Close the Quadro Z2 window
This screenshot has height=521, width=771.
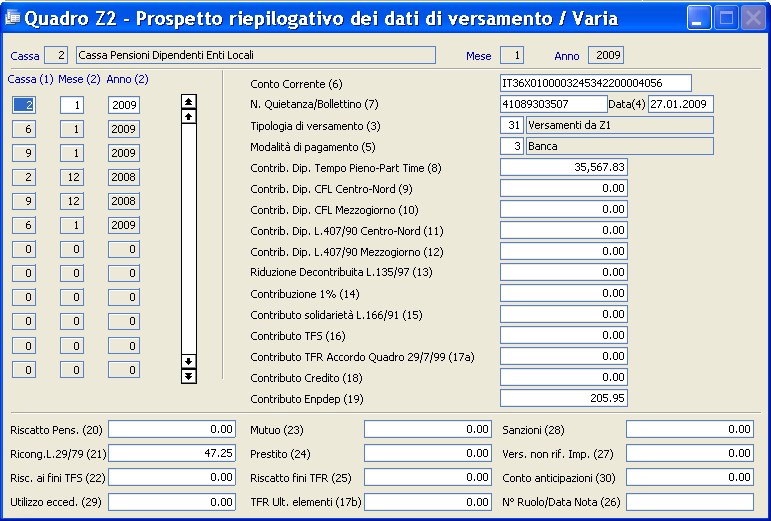[753, 18]
